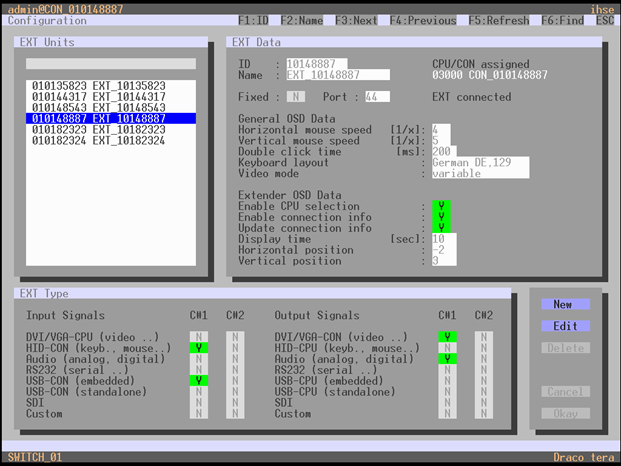621x466 pixels.
Task: Click the Input Signals heading
Action: (65, 315)
